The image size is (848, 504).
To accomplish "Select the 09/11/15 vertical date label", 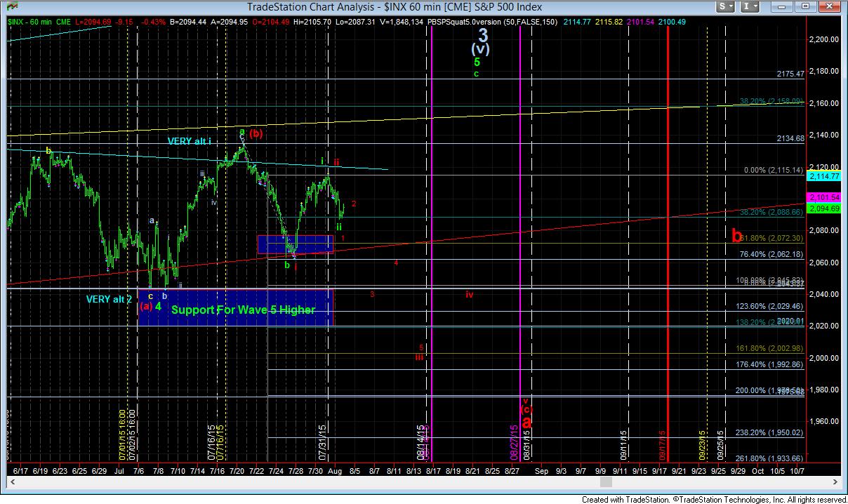I will [x=623, y=446].
